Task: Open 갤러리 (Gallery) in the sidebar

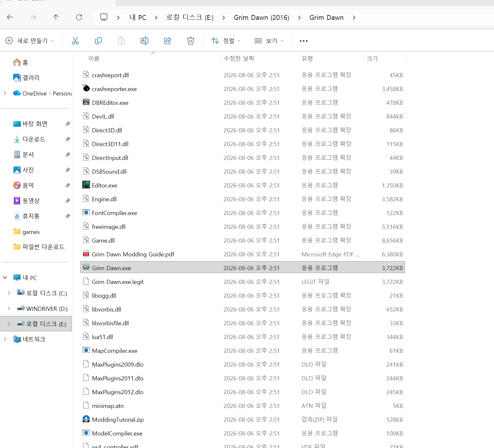Action: pyautogui.click(x=26, y=78)
